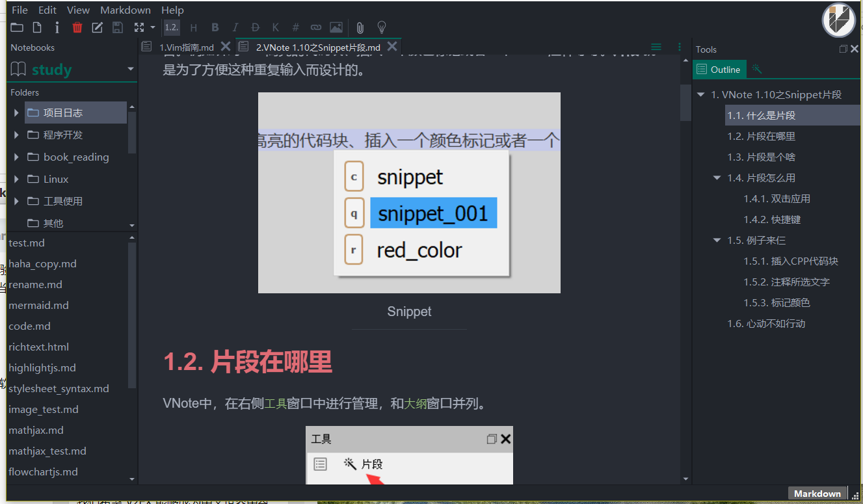Click the Snippet popup screenshot image
Image resolution: width=863 pixels, height=504 pixels.
(409, 192)
